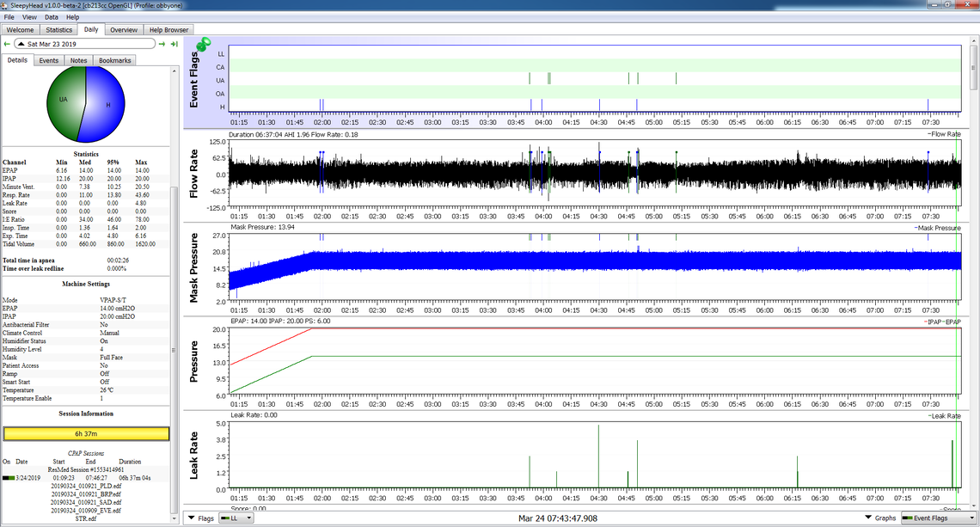
Task: Expand the calendar with the date triangle
Action: pyautogui.click(x=21, y=45)
